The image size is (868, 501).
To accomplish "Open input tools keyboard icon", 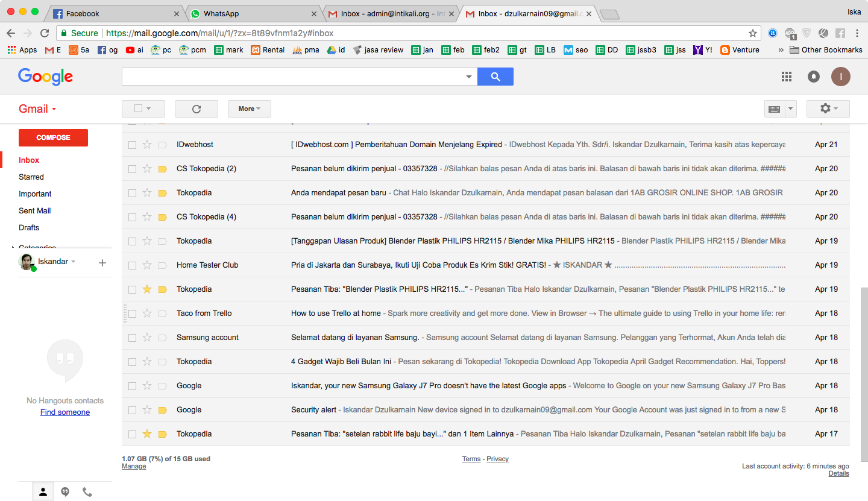I will tap(774, 109).
